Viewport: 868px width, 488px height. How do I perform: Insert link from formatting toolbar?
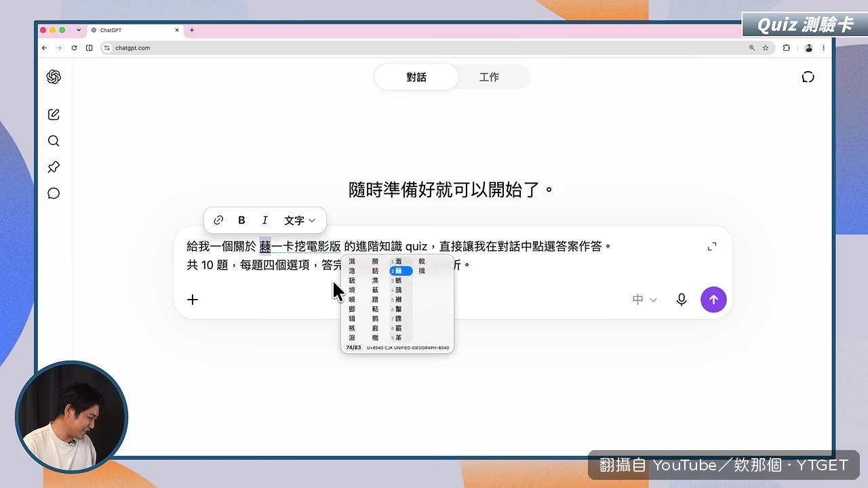(x=218, y=220)
